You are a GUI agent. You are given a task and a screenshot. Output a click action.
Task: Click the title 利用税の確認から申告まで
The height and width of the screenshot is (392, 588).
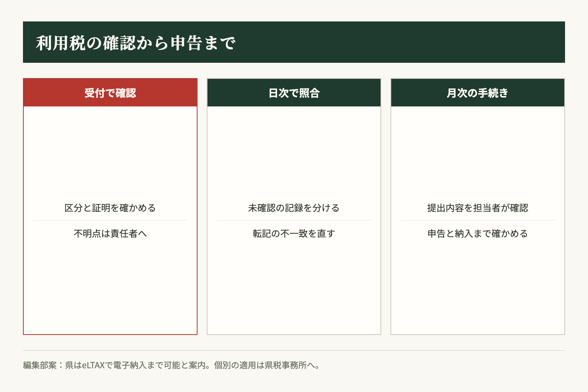click(136, 42)
